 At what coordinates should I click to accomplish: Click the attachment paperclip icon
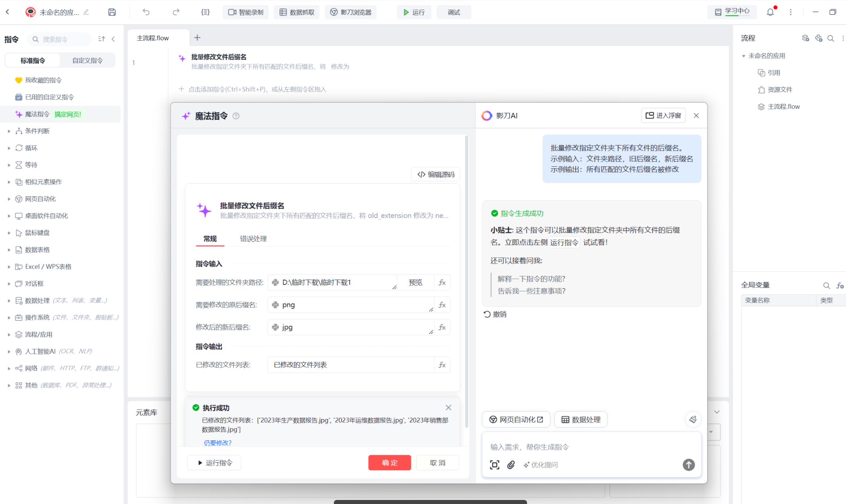click(511, 465)
